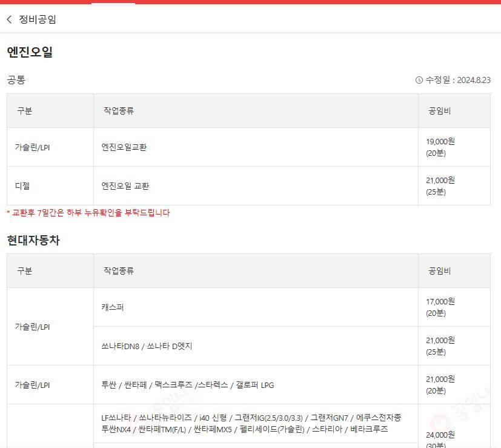Screen dimensions: 501x448
Task: Select the 현대자동차 section heading
Action: tap(33, 241)
